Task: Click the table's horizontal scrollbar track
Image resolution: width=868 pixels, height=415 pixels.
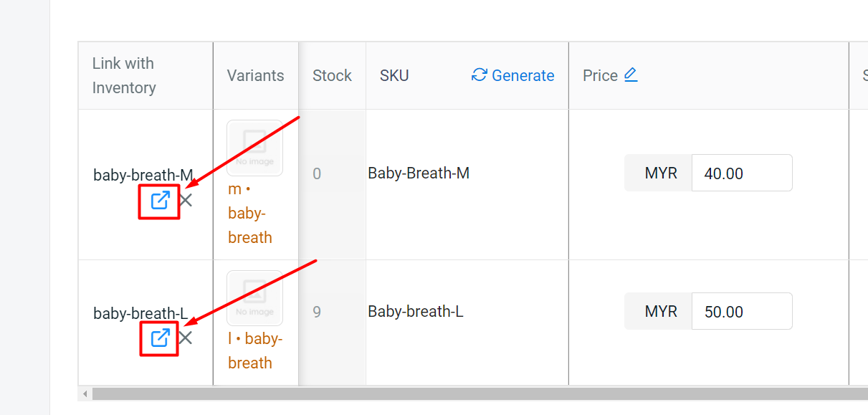Action: tap(473, 393)
